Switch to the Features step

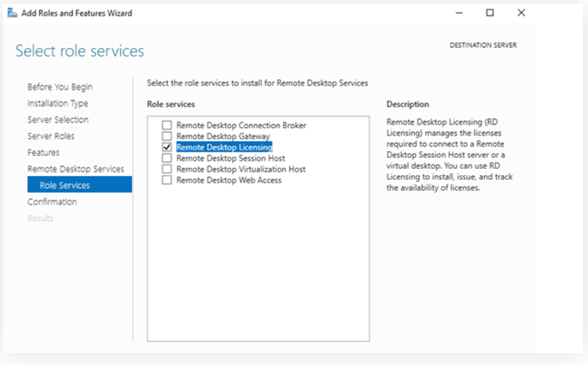43,153
